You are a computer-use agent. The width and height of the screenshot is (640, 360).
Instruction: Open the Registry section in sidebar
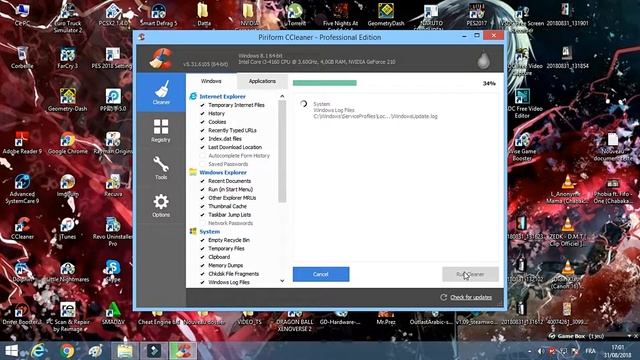click(161, 131)
